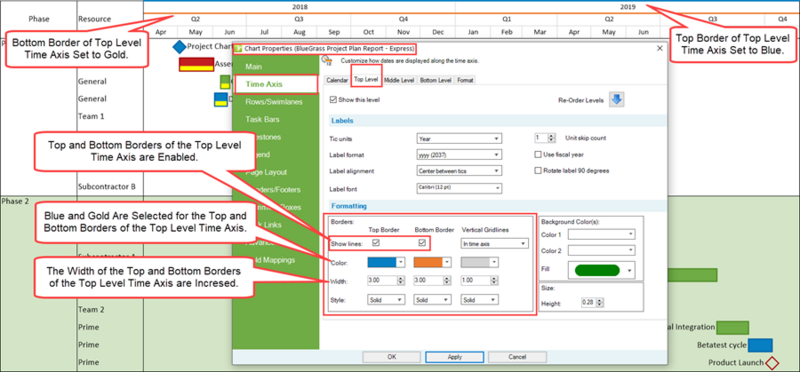Screen dimensions: 800x372
Task: Click the green Fill preview swatch
Action: (597, 270)
